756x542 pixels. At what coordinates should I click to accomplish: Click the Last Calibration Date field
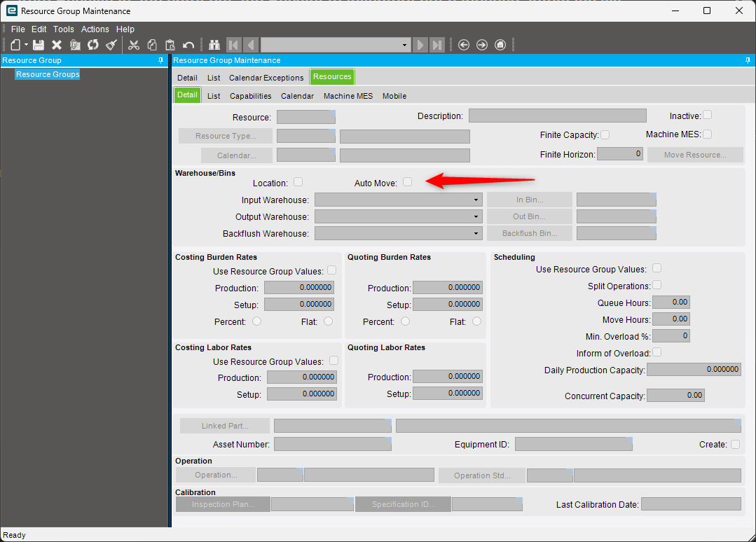pos(691,504)
